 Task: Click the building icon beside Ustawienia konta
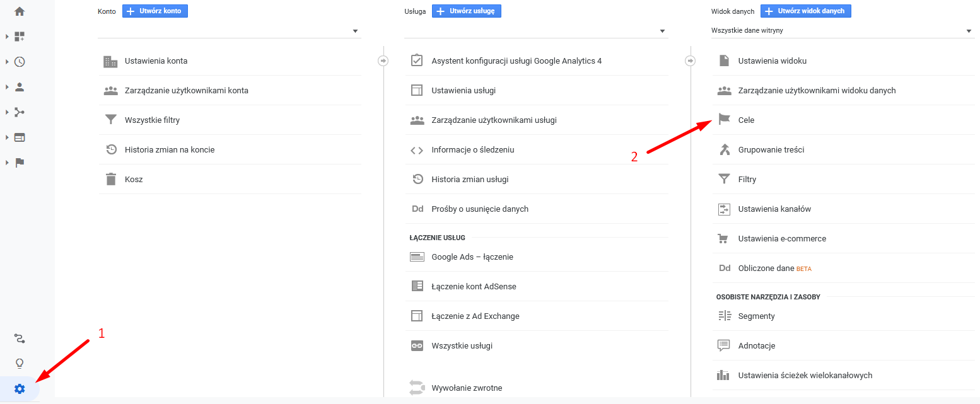tap(110, 61)
